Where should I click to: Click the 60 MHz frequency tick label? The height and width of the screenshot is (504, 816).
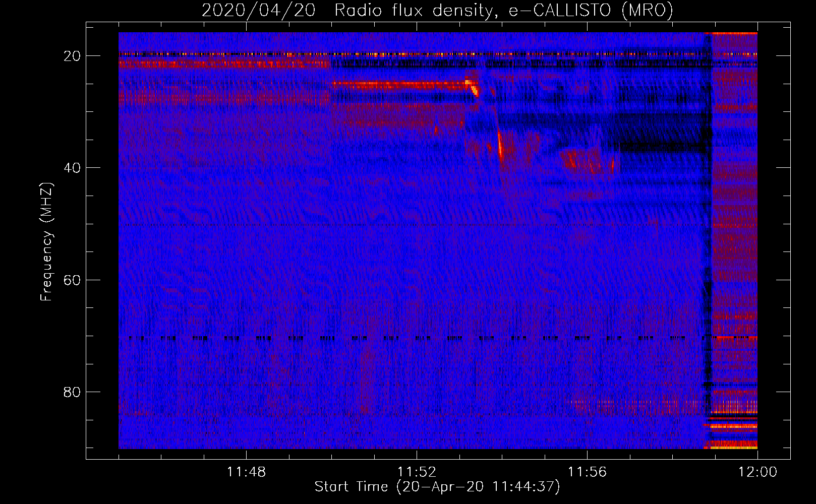73,280
